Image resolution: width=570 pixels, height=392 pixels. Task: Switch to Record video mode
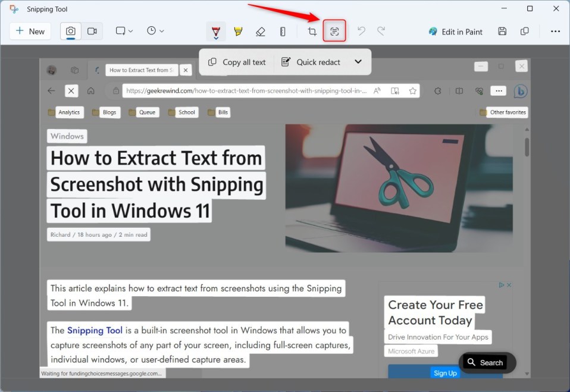pyautogui.click(x=92, y=32)
